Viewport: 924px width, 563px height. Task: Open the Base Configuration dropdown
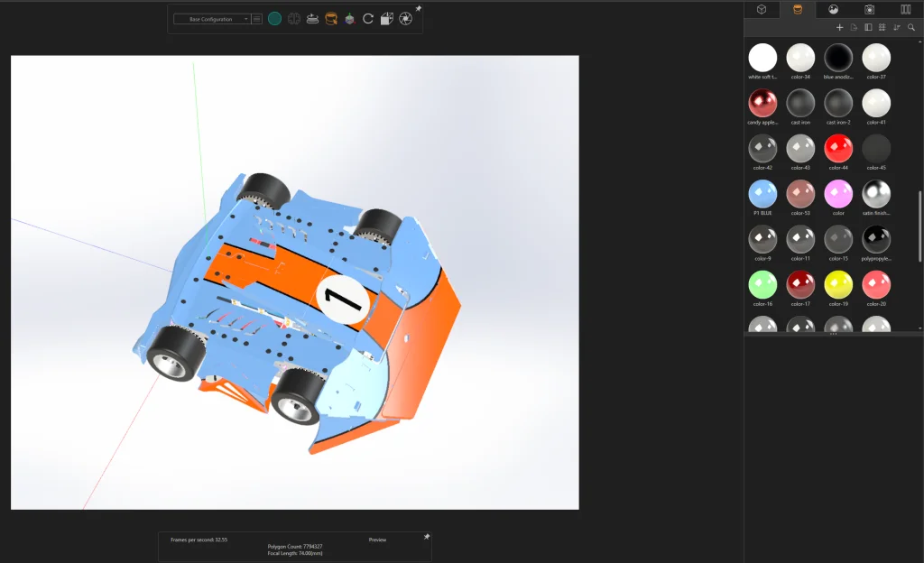click(211, 19)
